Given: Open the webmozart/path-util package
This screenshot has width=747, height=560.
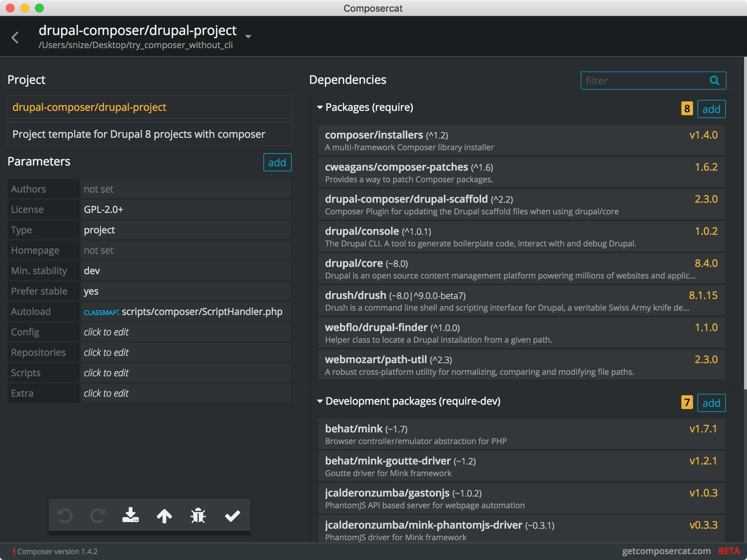Looking at the screenshot, I should pos(521,365).
